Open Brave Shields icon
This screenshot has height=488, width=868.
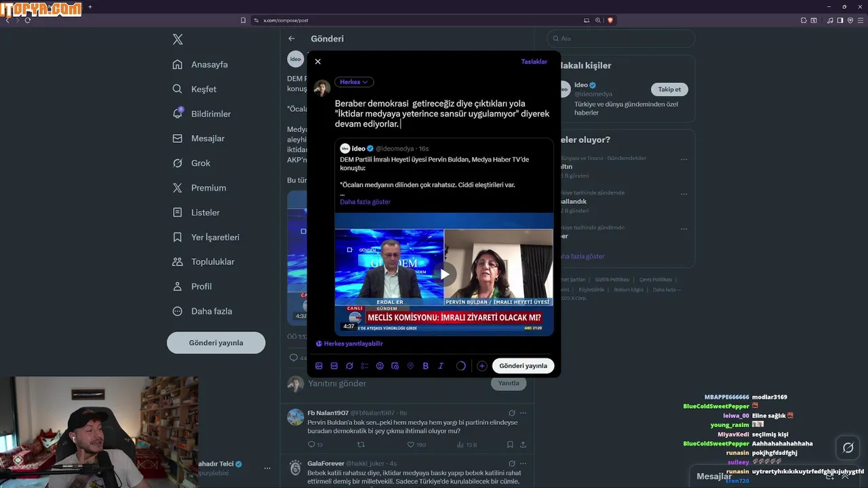[610, 20]
